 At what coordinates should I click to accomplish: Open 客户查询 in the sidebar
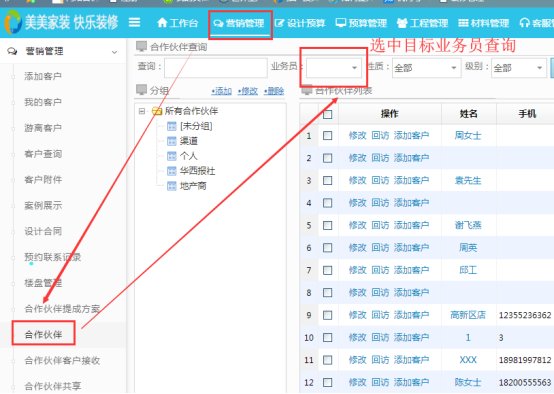[43, 154]
